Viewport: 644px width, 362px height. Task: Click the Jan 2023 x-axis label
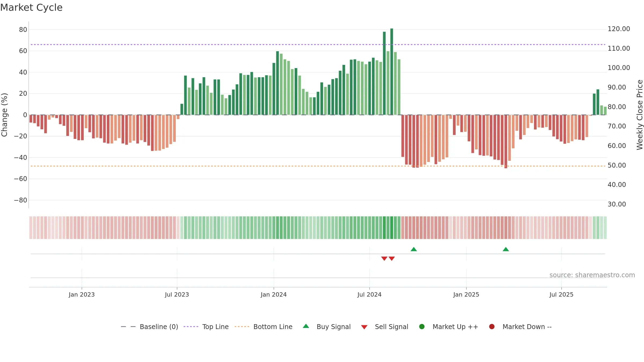pos(82,294)
